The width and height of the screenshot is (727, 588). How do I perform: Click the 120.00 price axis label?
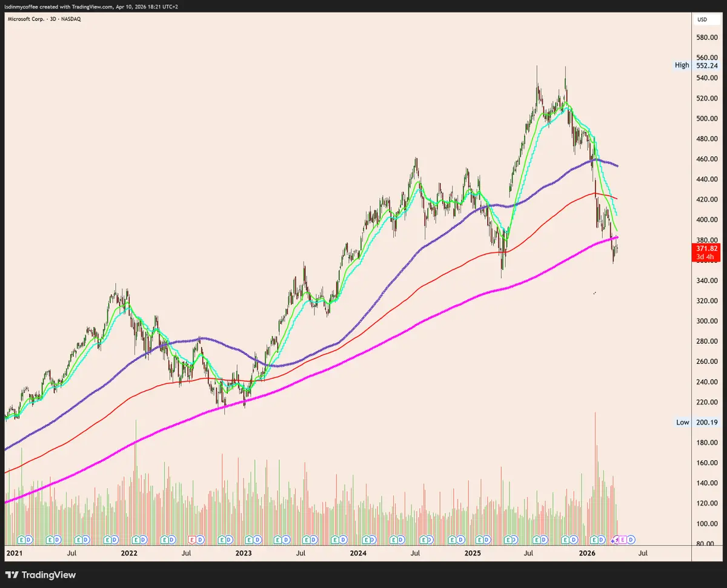[708, 504]
